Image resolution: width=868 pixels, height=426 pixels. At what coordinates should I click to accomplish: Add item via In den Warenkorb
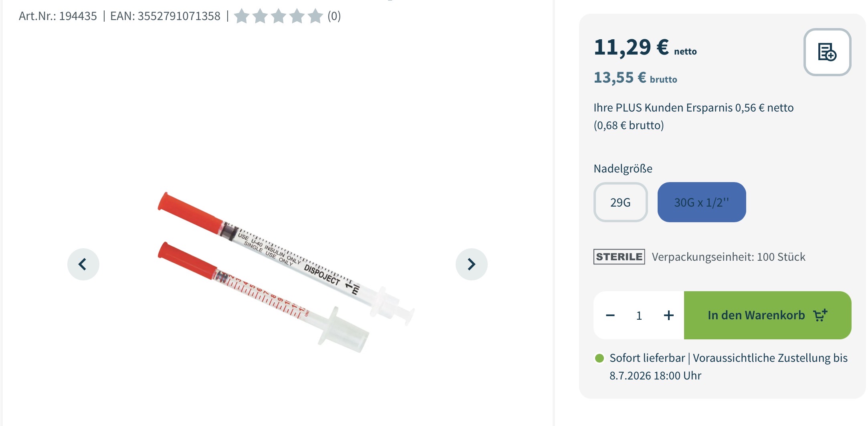coord(767,315)
